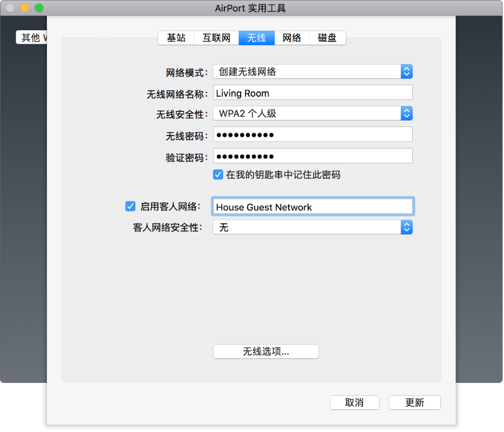Toggle the guest network checkbox off
This screenshot has width=504, height=432.
131,206
